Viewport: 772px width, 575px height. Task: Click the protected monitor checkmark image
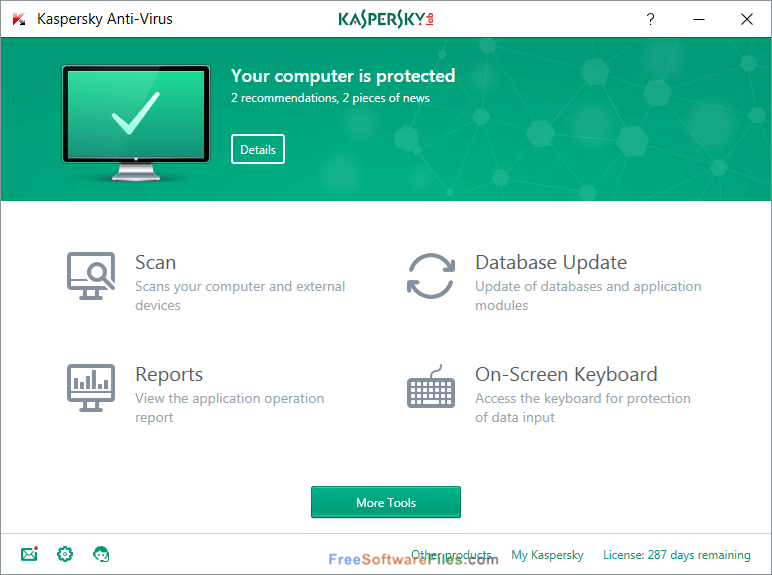[136, 123]
